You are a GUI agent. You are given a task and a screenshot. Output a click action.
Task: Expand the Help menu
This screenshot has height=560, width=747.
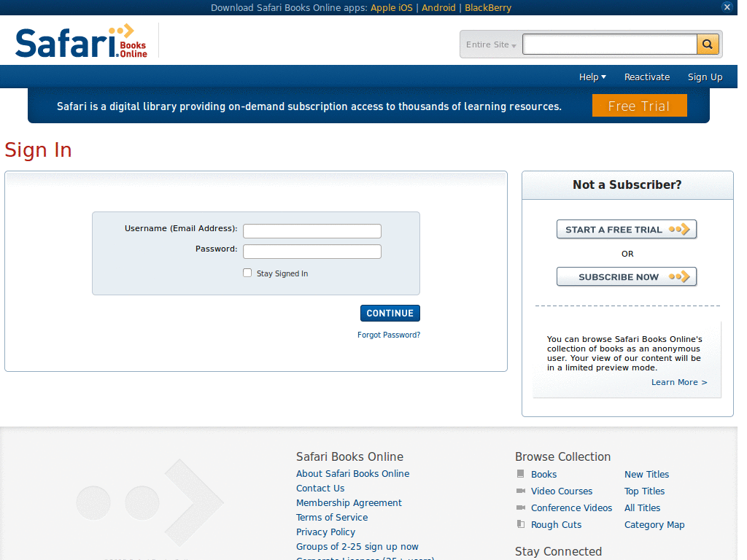592,77
